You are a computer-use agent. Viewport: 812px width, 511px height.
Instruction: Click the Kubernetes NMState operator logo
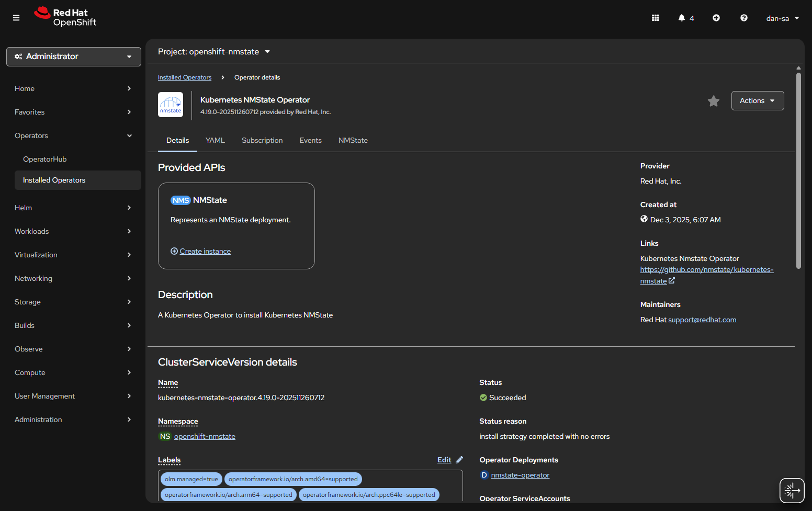[x=171, y=105]
